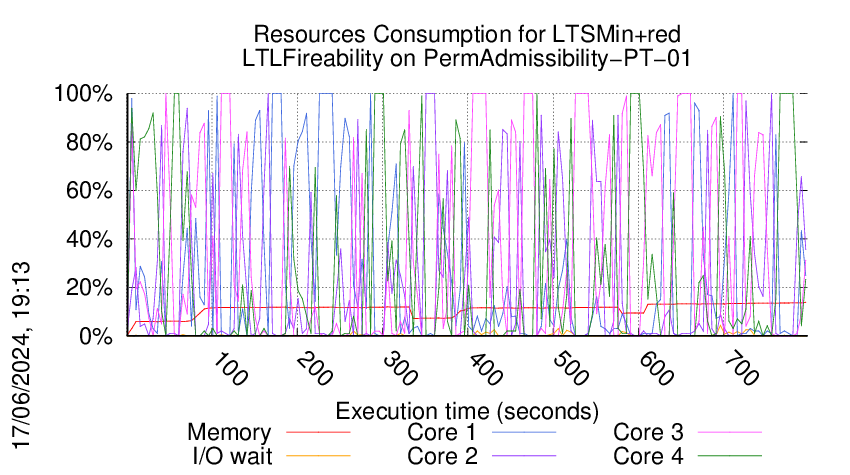Click the green Core 4 legend line
850x475 pixels.
(x=730, y=456)
